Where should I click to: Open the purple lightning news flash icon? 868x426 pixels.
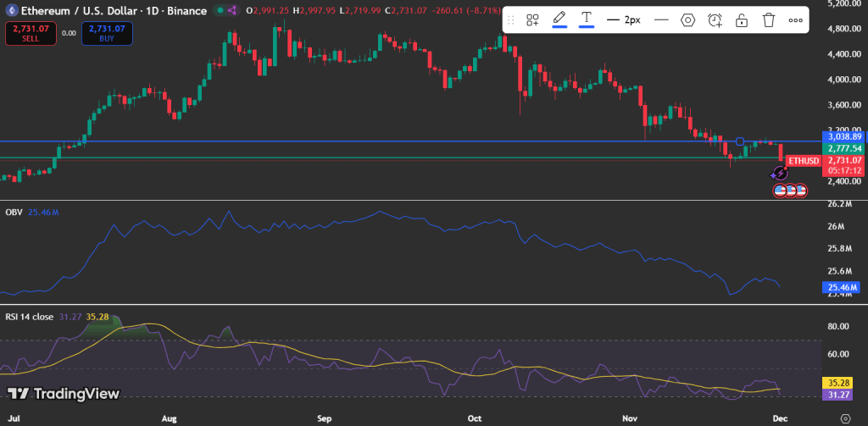[x=780, y=174]
